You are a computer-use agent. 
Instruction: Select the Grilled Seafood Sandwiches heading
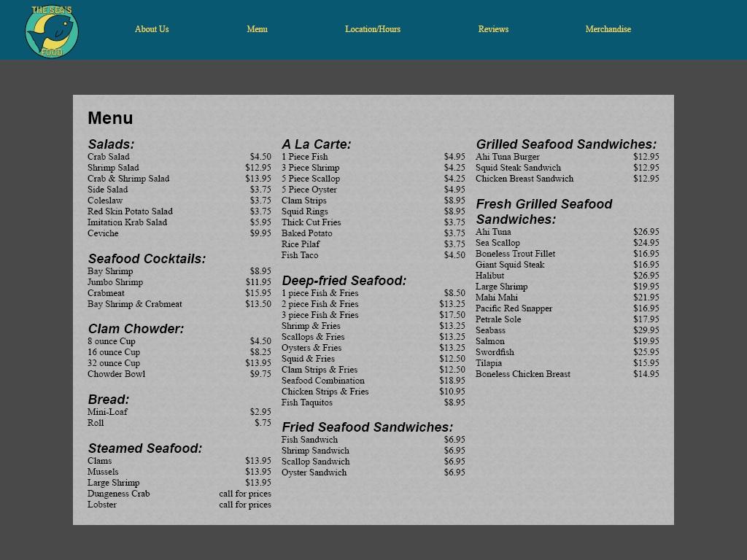[x=565, y=144]
